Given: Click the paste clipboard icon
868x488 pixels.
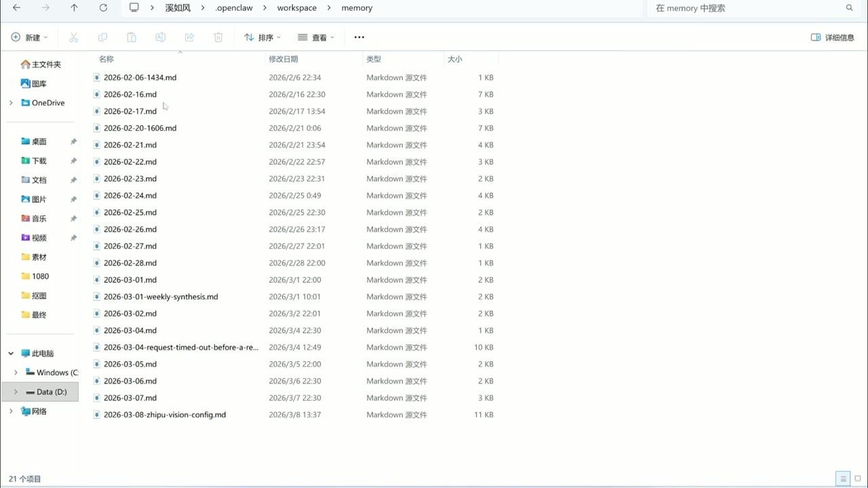Looking at the screenshot, I should (132, 37).
